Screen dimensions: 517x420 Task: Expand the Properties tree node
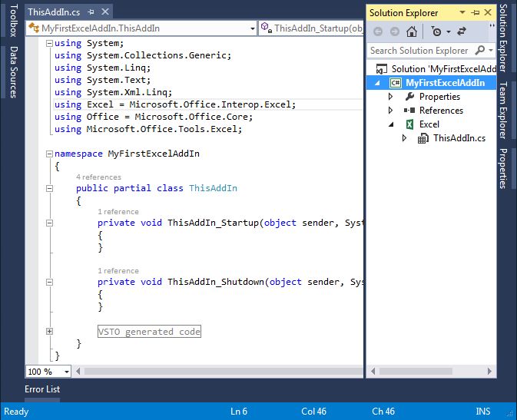(x=391, y=97)
